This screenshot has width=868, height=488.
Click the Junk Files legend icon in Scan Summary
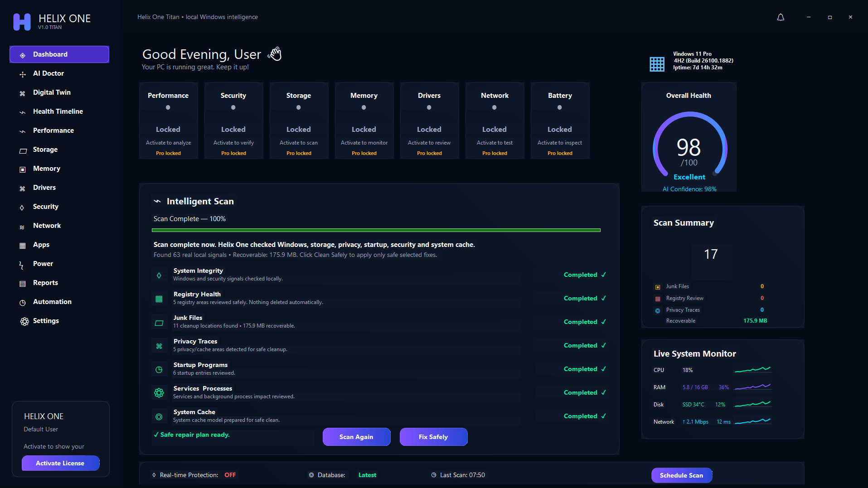(658, 287)
